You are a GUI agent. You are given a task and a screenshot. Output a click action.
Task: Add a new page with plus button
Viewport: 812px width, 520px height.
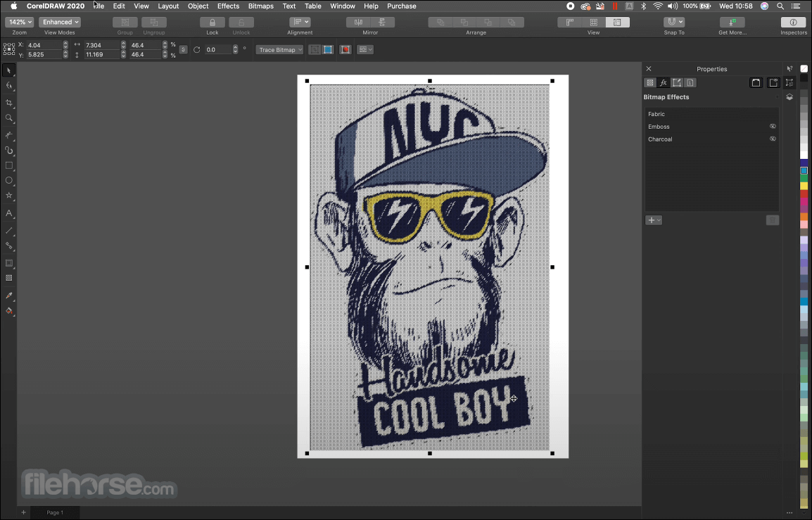[23, 512]
